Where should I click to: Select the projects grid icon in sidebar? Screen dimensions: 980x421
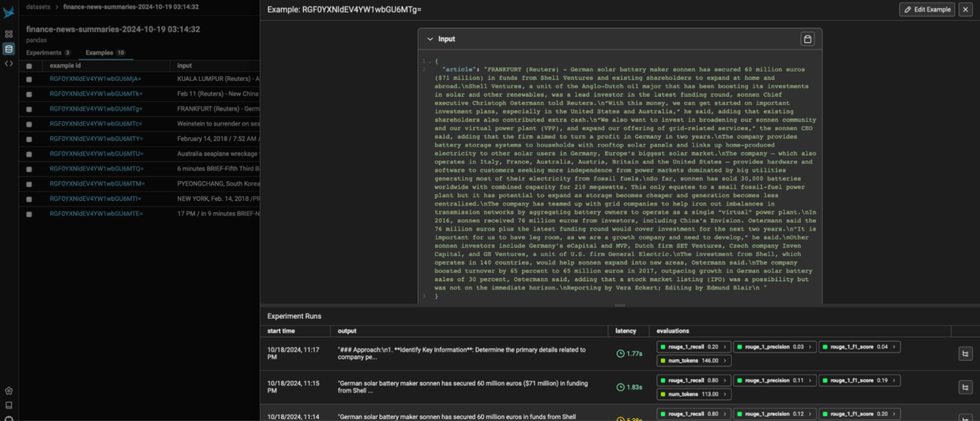click(x=9, y=33)
